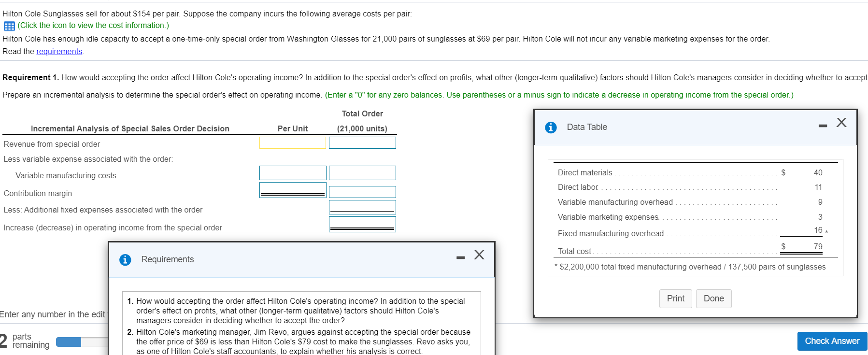
Task: Click the Check Answer button
Action: pyautogui.click(x=832, y=341)
